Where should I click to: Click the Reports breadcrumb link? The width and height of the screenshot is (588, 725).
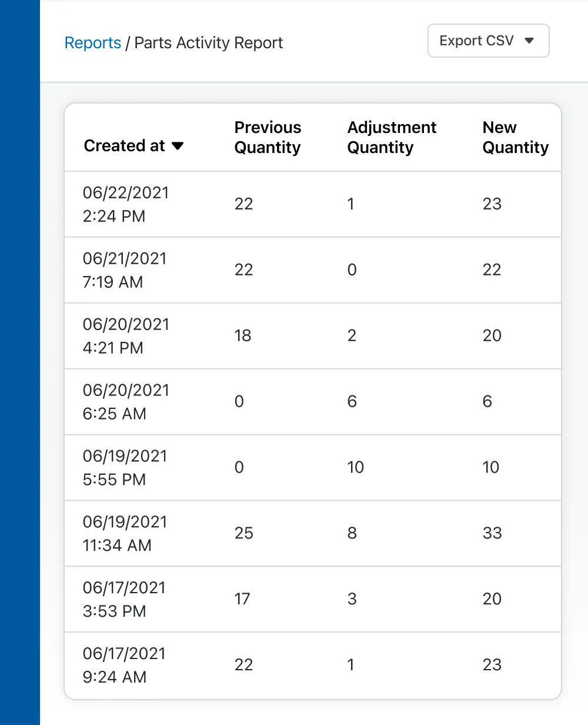point(92,43)
